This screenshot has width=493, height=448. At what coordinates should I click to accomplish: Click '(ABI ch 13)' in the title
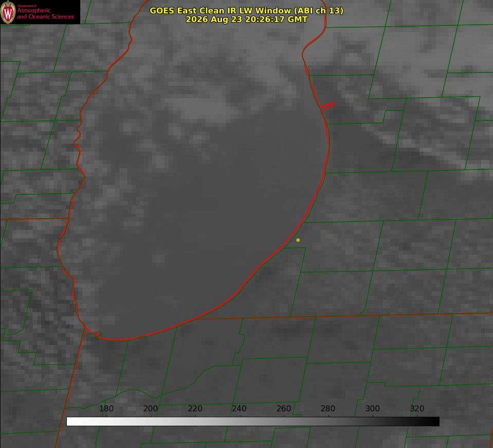pyautogui.click(x=318, y=10)
